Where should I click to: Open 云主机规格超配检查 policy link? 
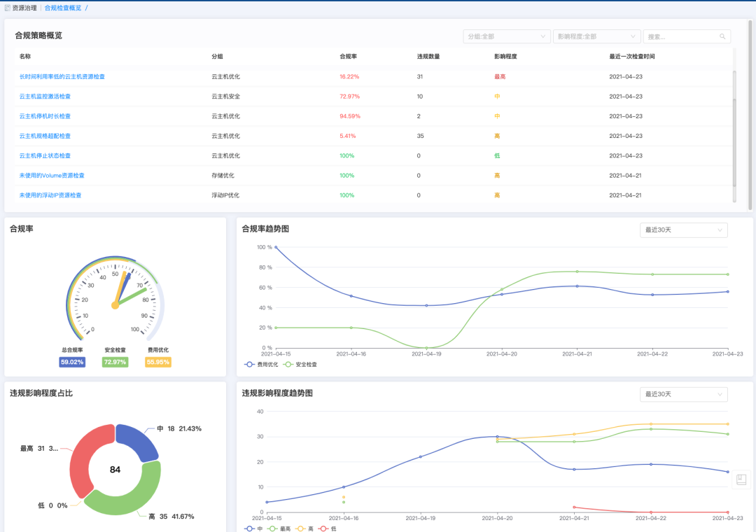(x=45, y=136)
